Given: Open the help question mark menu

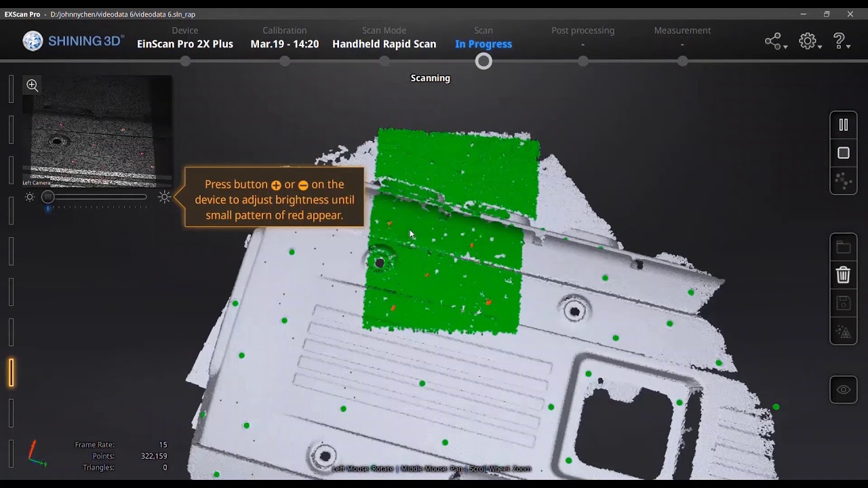Looking at the screenshot, I should [841, 42].
